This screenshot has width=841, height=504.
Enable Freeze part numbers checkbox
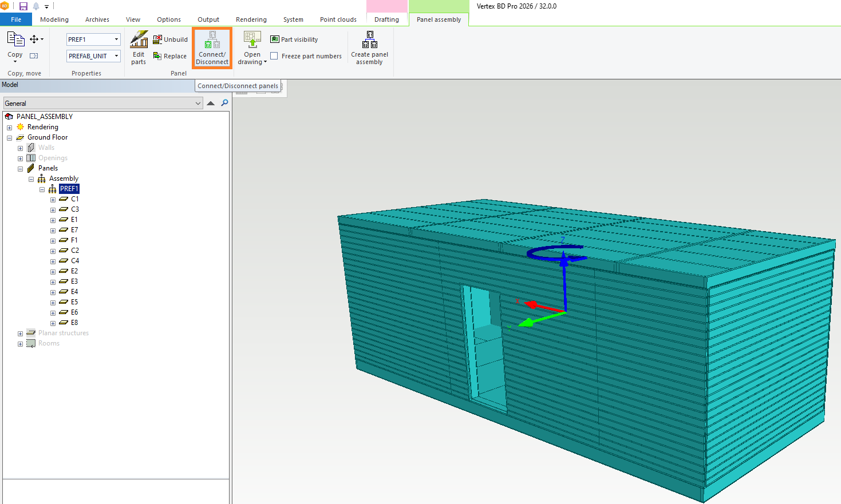click(x=274, y=56)
